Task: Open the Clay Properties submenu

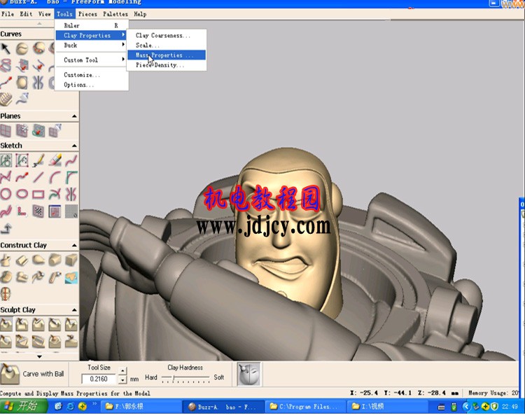Action: [x=91, y=36]
